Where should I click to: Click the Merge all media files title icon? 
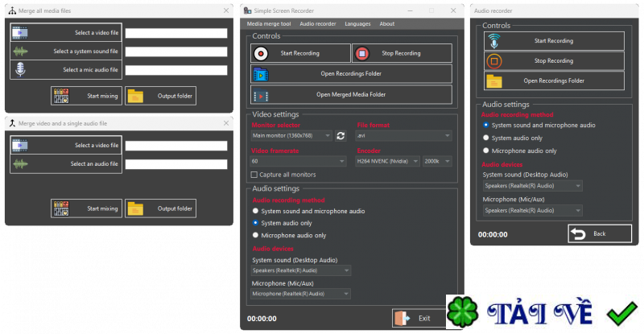tap(12, 10)
